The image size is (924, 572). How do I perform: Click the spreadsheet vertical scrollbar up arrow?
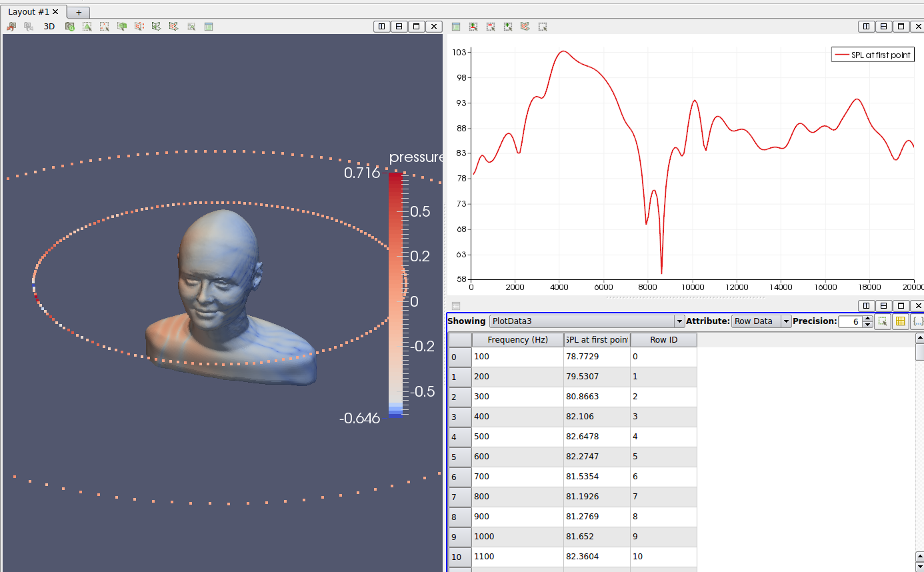pyautogui.click(x=920, y=338)
